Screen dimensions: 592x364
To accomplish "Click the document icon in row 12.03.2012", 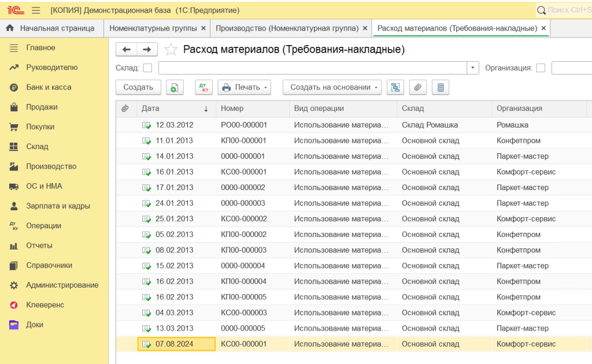I will 146,125.
